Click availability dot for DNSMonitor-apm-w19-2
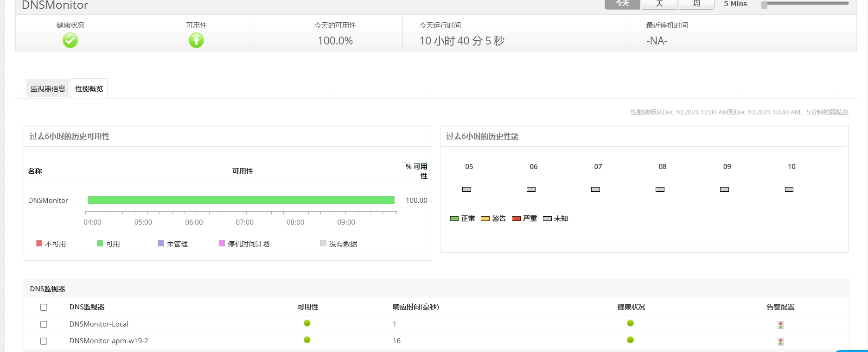Screen dimensions: 868x352 point(307,340)
